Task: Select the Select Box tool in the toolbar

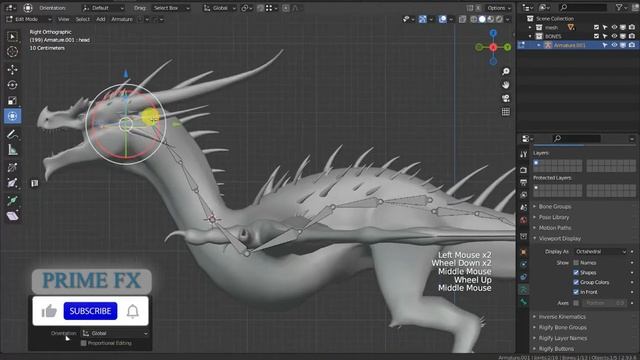Action: [x=12, y=37]
